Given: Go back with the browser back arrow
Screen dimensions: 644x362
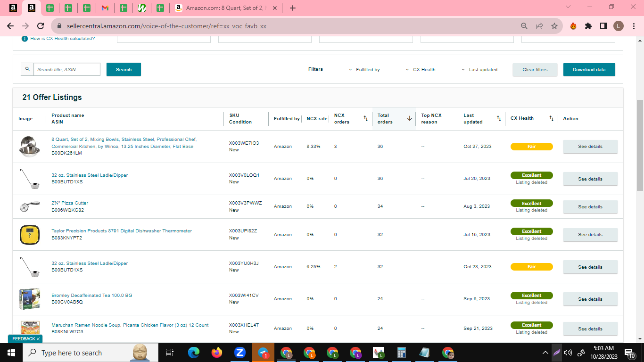Looking at the screenshot, I should click(10, 26).
